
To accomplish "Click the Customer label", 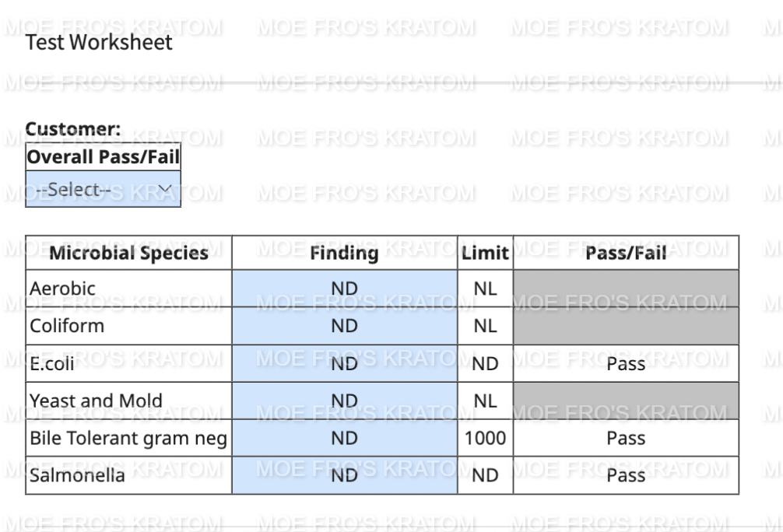I will click(73, 130).
